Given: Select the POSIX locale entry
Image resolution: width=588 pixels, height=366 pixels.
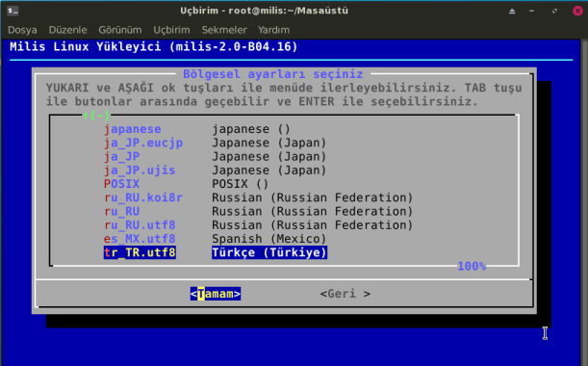Looking at the screenshot, I should coord(121,184).
